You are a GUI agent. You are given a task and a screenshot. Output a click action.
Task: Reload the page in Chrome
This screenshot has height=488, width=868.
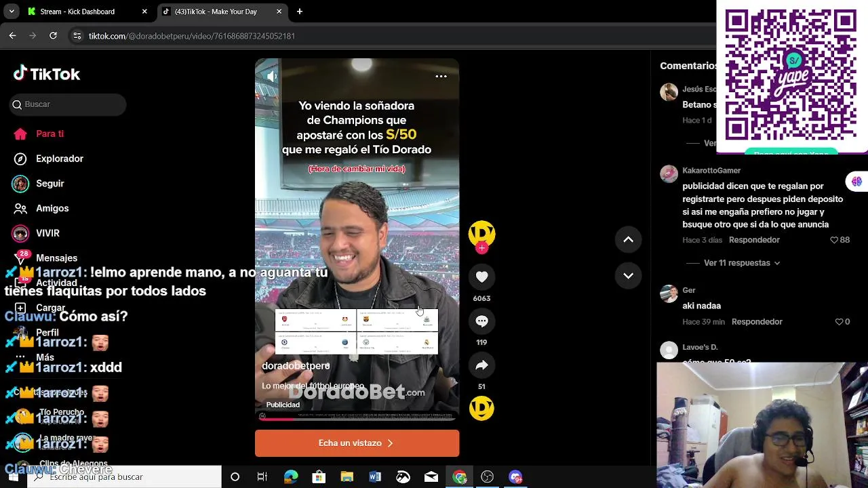53,36
